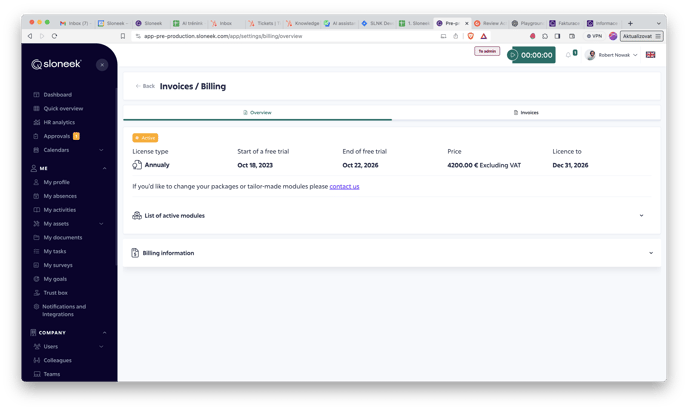
Task: Open browser tab list dropdown arrow
Action: click(658, 23)
